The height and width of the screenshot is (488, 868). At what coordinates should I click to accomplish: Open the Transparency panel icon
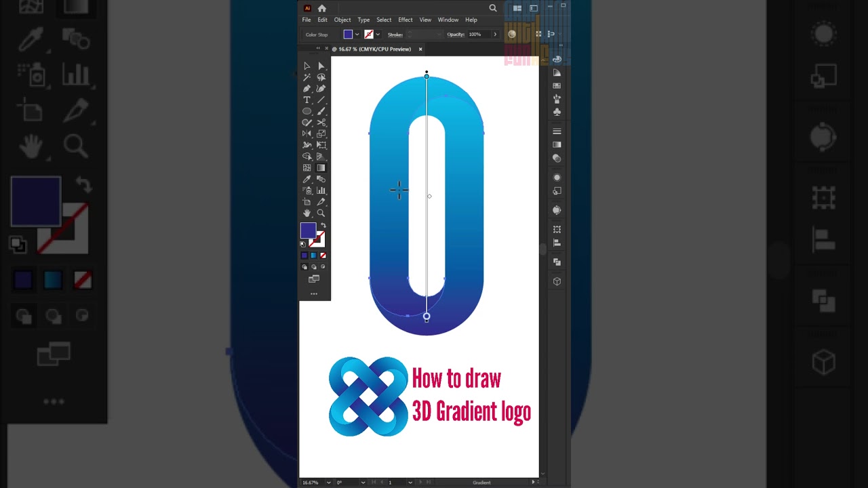point(557,158)
